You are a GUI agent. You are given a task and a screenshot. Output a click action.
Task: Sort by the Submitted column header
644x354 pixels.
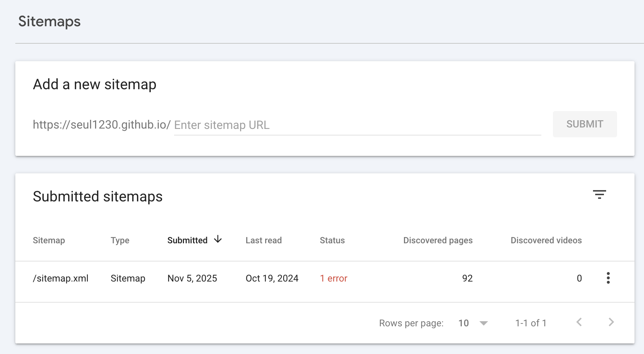(x=187, y=240)
